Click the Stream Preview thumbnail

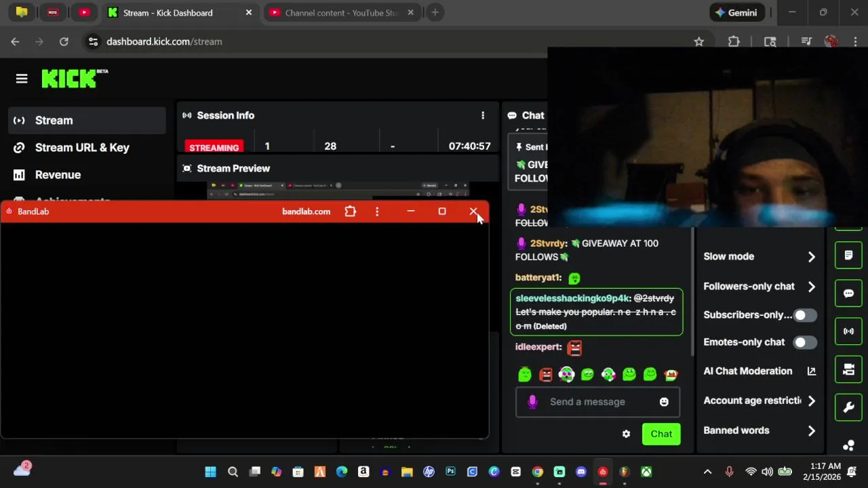(x=338, y=190)
